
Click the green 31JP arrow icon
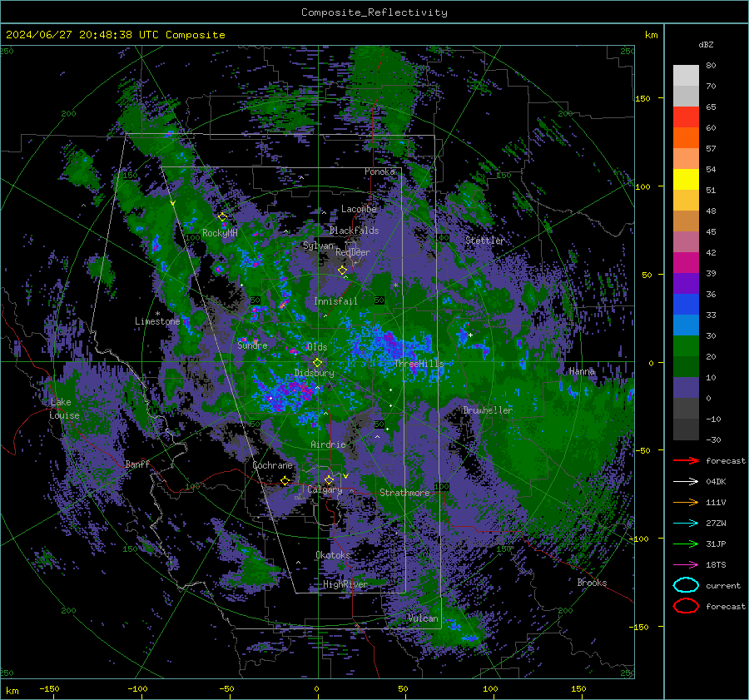[x=686, y=544]
